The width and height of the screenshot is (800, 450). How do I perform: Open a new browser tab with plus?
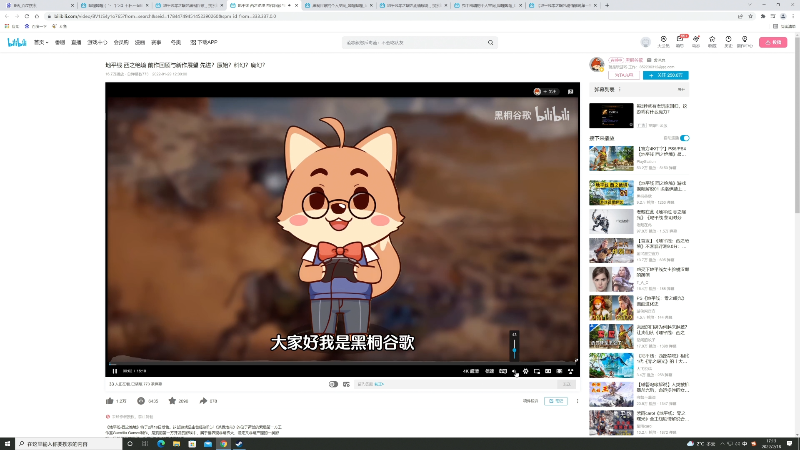pos(607,5)
